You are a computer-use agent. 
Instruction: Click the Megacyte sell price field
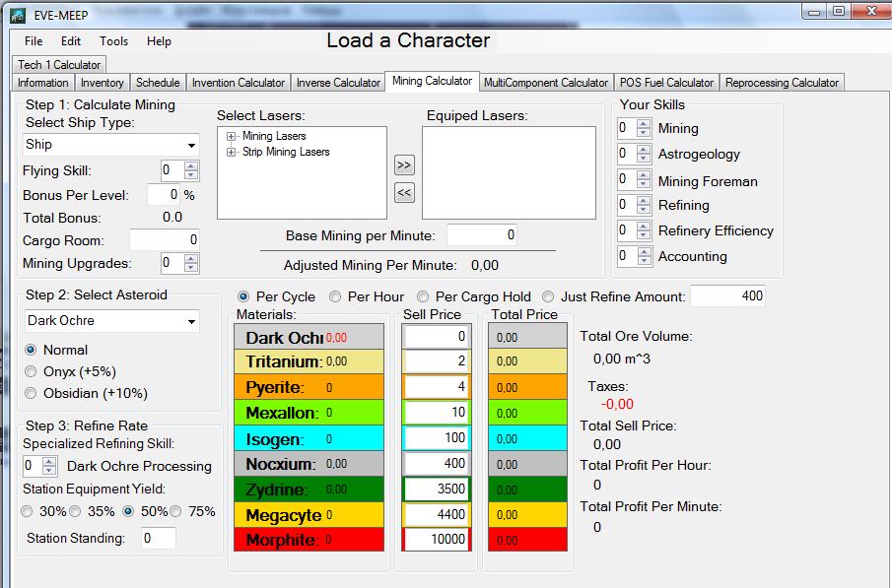[x=437, y=515]
